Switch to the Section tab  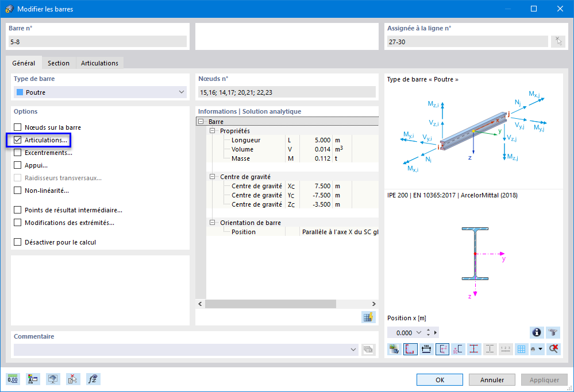[59, 63]
